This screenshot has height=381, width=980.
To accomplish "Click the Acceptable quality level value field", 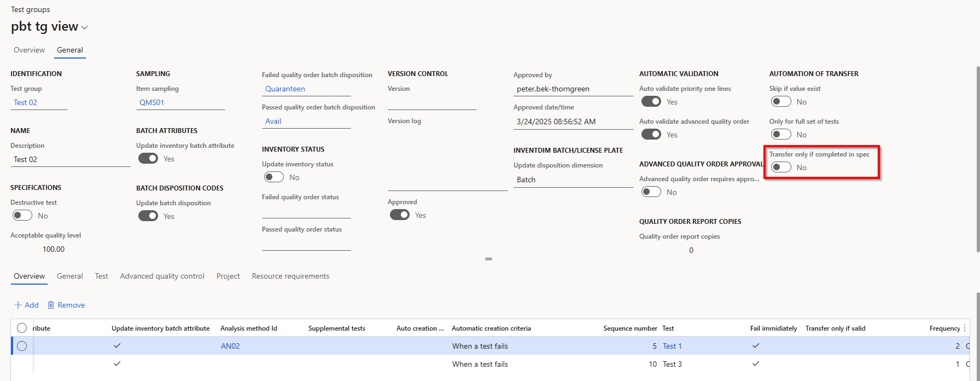I will pyautogui.click(x=54, y=249).
